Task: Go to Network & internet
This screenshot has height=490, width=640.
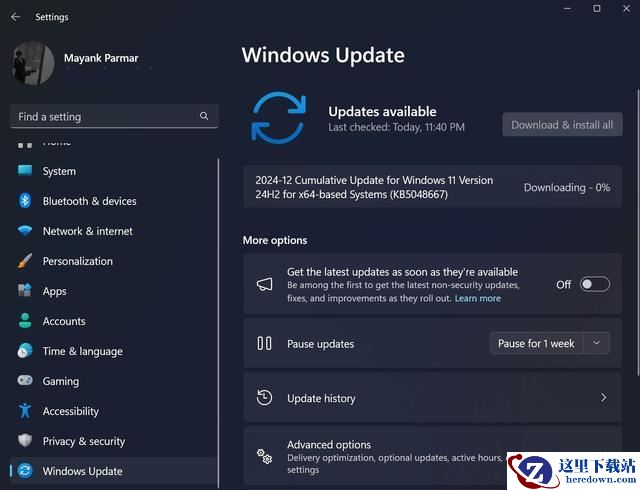Action: [113, 231]
